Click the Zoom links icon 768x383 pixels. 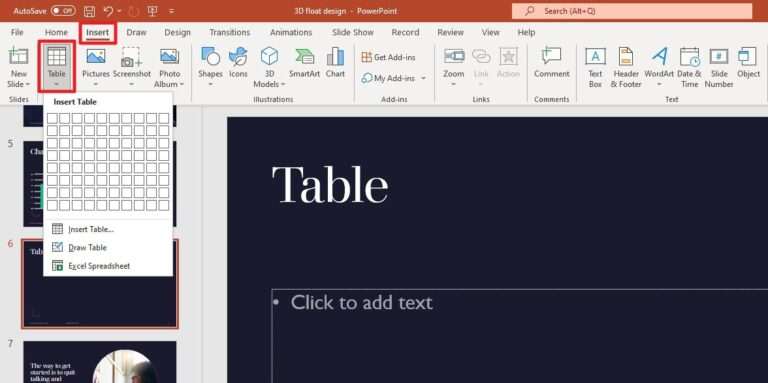point(454,56)
